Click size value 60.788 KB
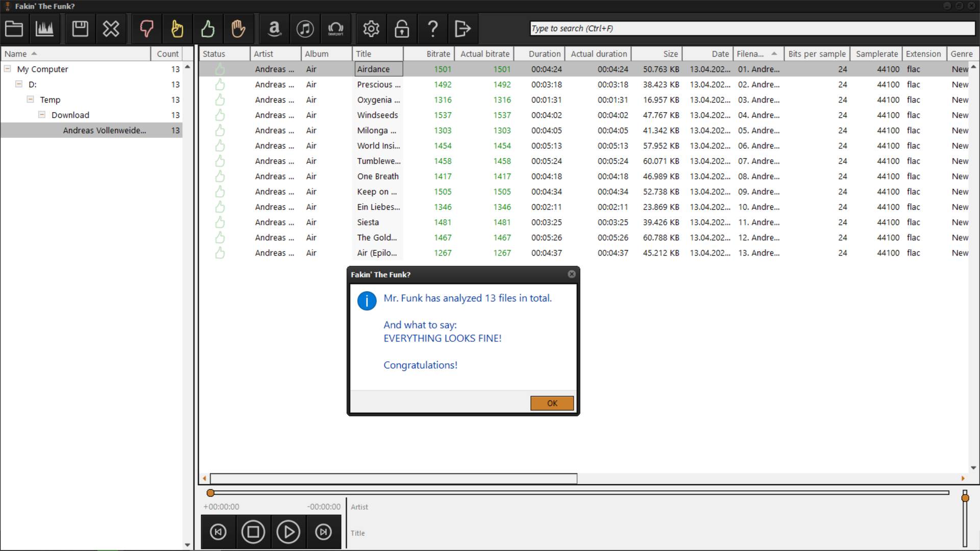980x551 pixels. (661, 237)
